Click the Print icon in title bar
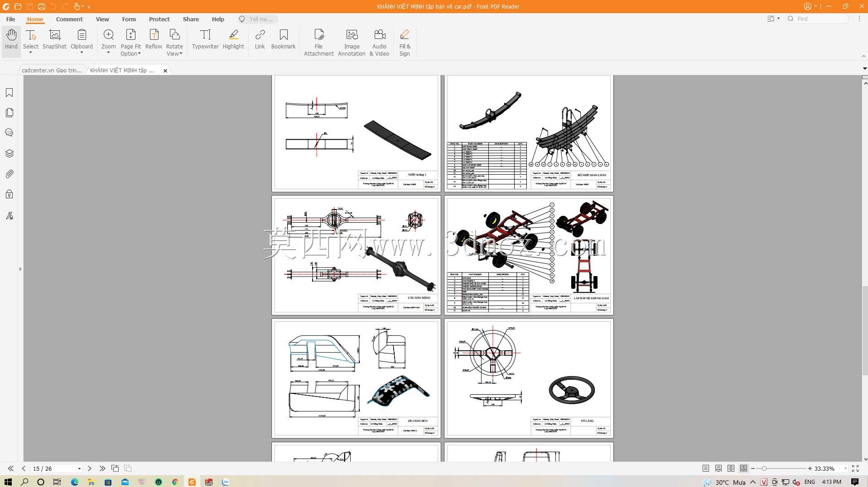868x487 pixels. [42, 6]
